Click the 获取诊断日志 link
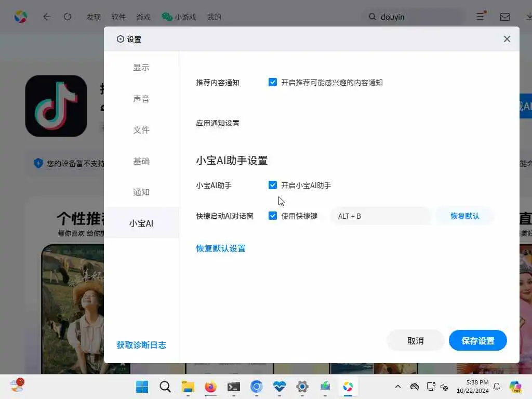Image resolution: width=532 pixels, height=399 pixels. [141, 345]
